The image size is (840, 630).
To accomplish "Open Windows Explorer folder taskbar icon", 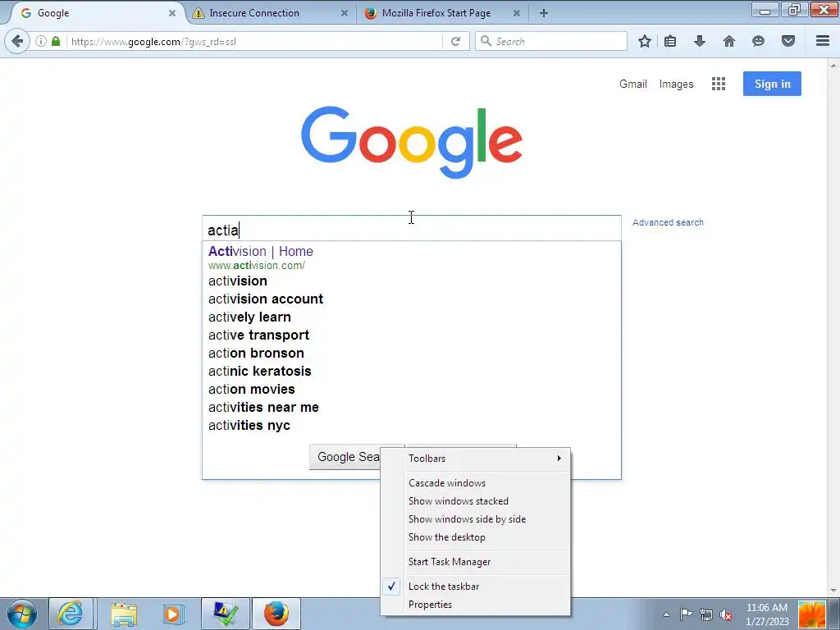I will (x=124, y=614).
